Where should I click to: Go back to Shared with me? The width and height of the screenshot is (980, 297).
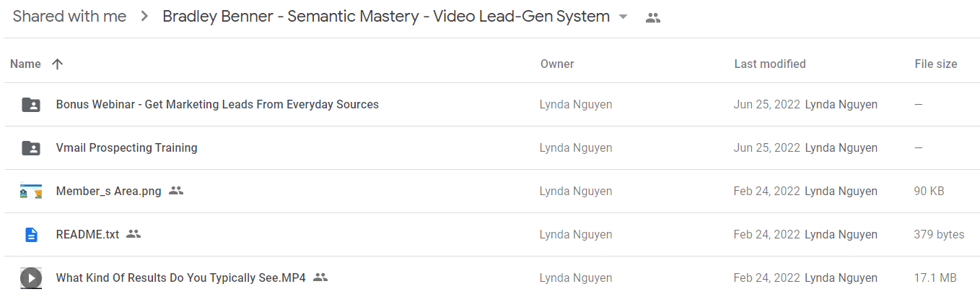click(x=70, y=17)
